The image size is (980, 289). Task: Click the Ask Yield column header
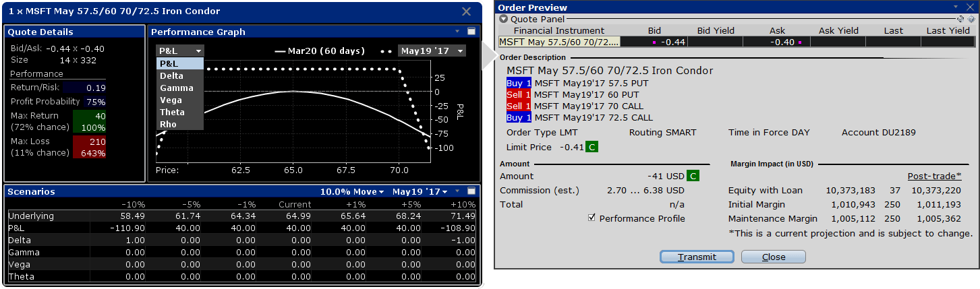838,30
